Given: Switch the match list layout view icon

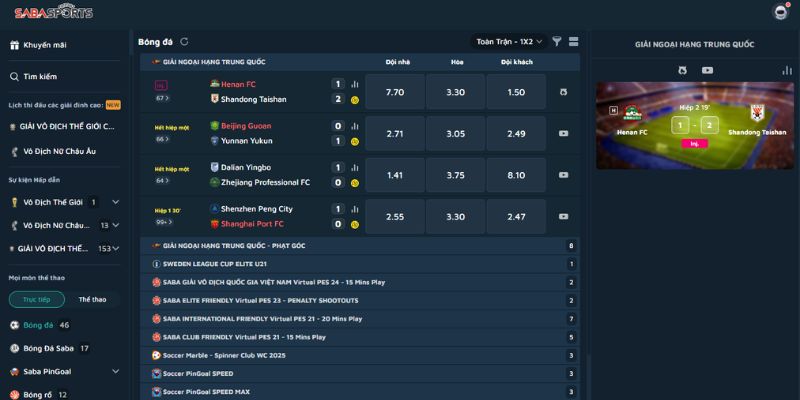Looking at the screenshot, I should pos(573,42).
